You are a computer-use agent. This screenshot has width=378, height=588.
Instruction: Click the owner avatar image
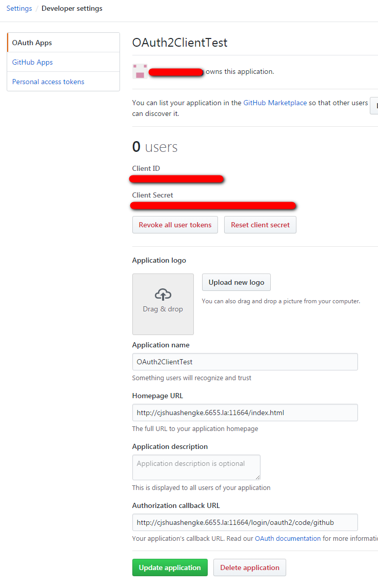pyautogui.click(x=140, y=71)
